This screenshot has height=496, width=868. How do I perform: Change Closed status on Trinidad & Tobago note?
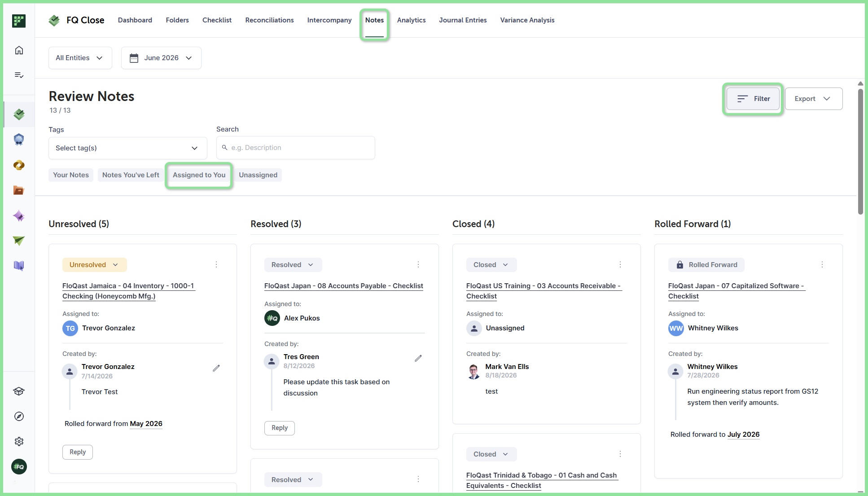(491, 454)
